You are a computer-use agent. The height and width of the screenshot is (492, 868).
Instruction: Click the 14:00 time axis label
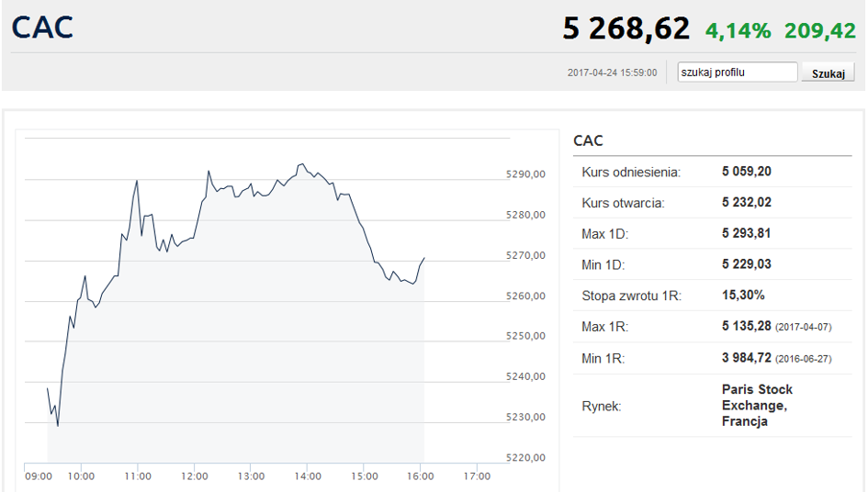click(x=307, y=476)
